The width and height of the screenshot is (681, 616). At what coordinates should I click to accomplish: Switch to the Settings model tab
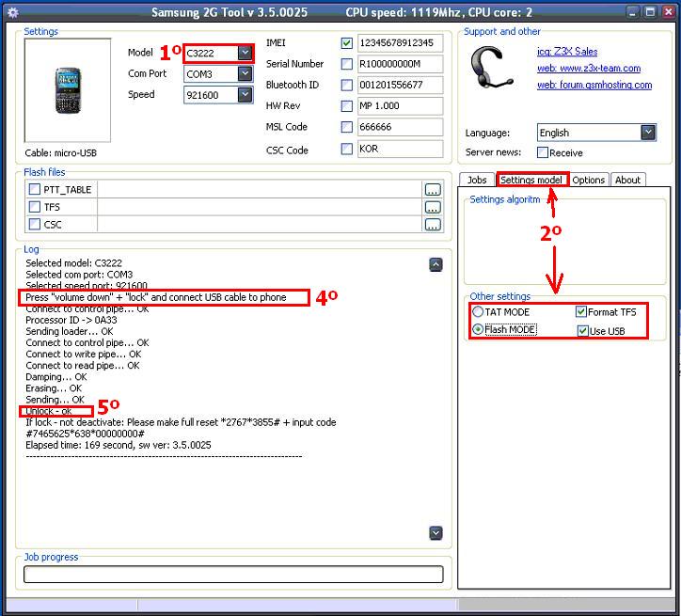pyautogui.click(x=531, y=180)
